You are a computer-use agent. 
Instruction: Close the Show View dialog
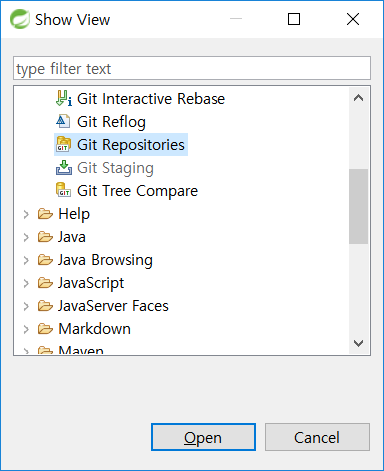(x=353, y=19)
